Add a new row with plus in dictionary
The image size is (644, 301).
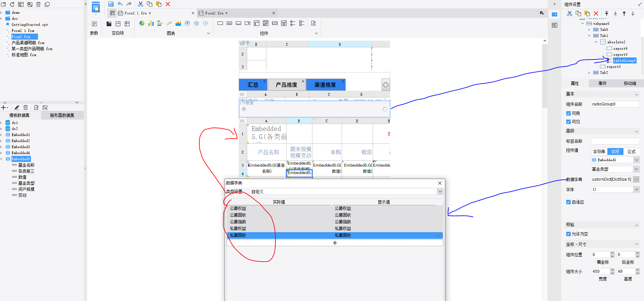335,243
